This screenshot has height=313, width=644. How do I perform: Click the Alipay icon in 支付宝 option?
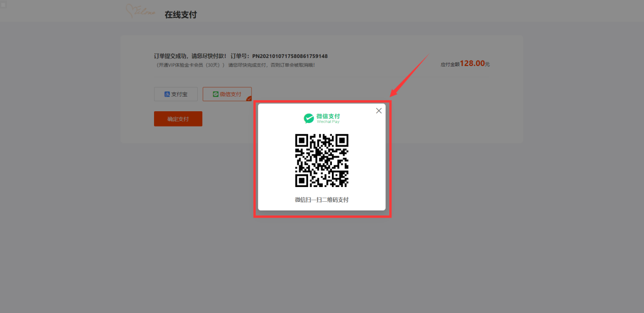pyautogui.click(x=167, y=95)
